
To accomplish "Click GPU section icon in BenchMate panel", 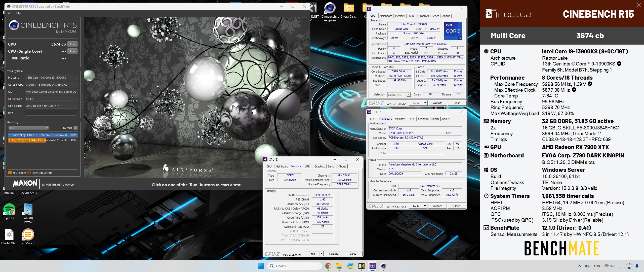I will (486, 147).
